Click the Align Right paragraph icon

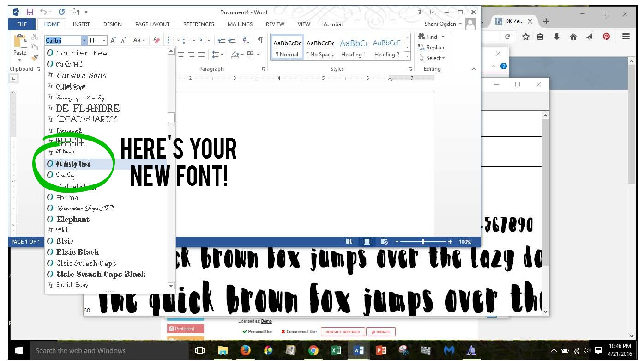191,55
